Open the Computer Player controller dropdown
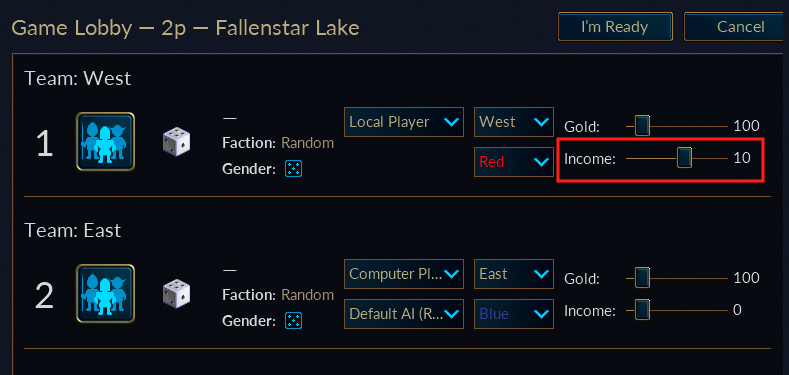 pyautogui.click(x=404, y=274)
